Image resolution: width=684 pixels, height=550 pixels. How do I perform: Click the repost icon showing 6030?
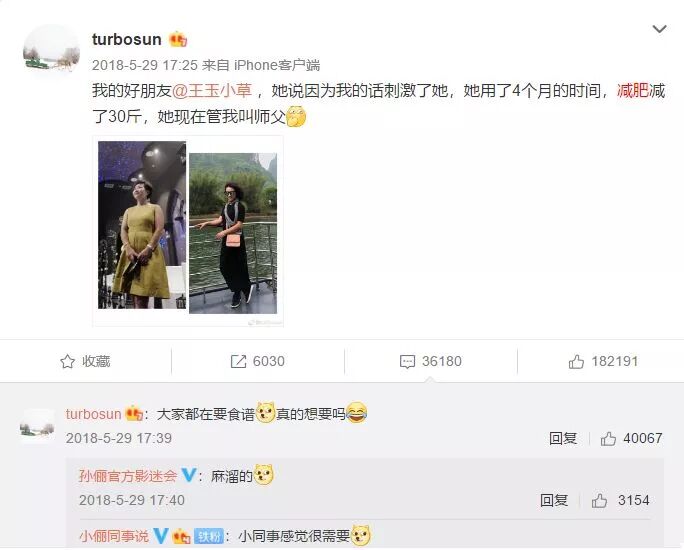pyautogui.click(x=238, y=362)
